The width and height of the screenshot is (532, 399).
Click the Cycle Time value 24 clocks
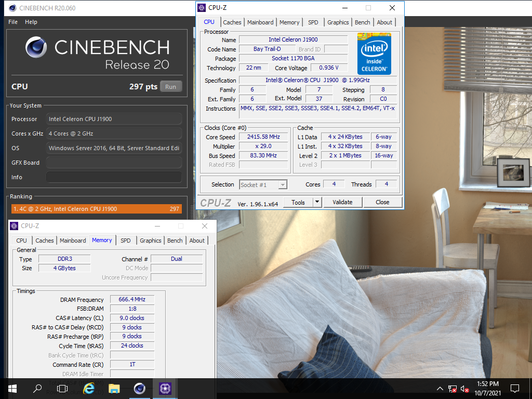[x=132, y=345]
